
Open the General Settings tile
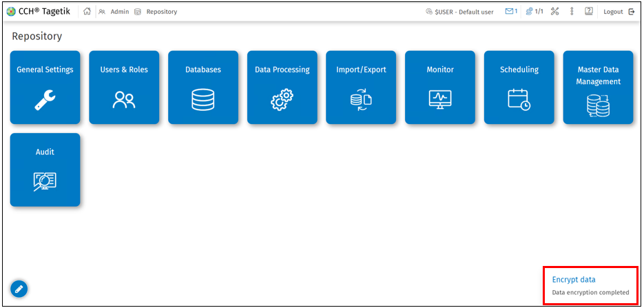45,87
